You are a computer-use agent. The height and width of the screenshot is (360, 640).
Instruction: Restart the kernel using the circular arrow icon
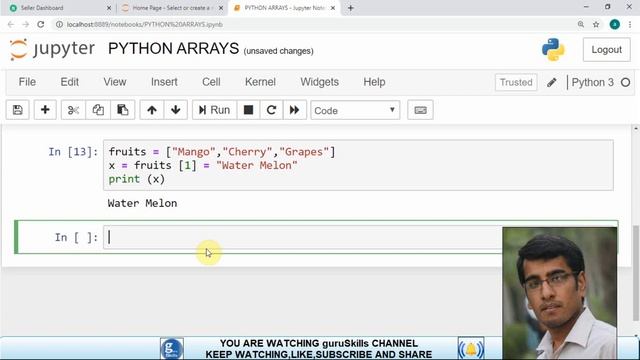point(271,110)
